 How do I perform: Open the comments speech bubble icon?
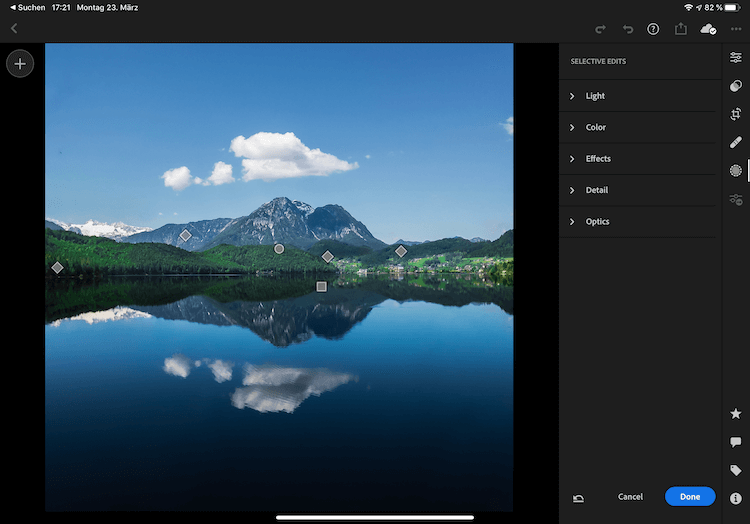tap(736, 442)
